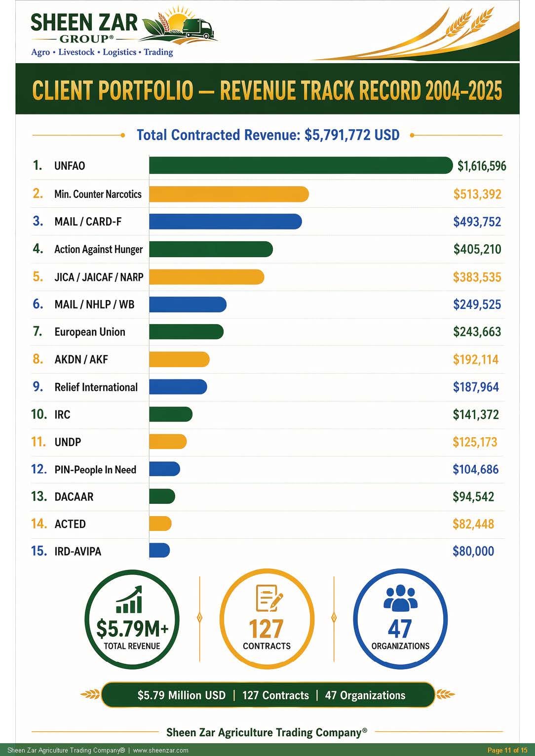Click the MAIL / CARD-F revenue bar

pyautogui.click(x=226, y=222)
